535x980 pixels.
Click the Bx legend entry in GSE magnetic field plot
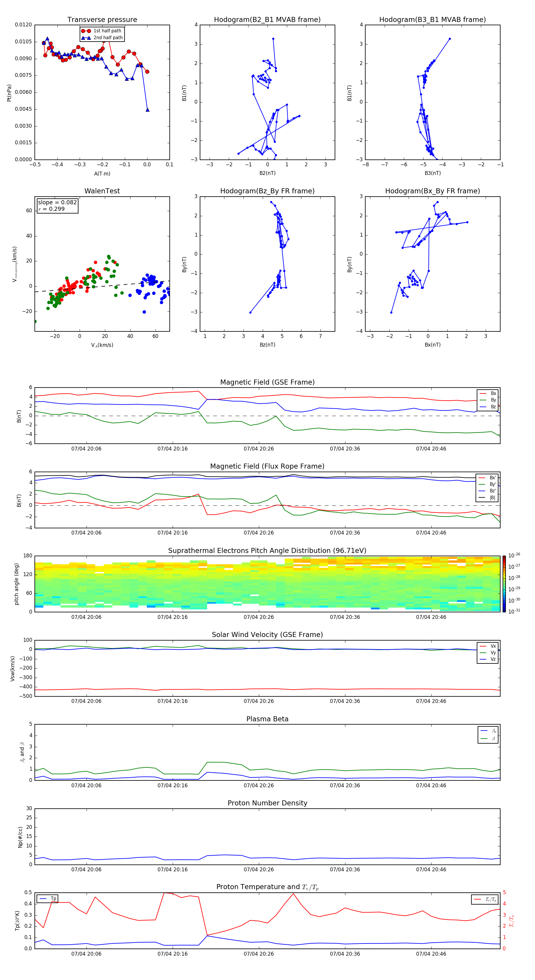coord(488,393)
